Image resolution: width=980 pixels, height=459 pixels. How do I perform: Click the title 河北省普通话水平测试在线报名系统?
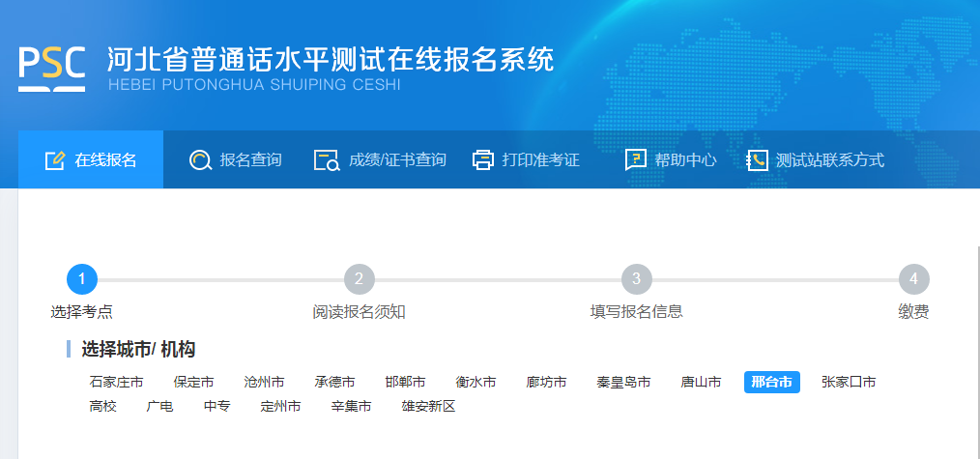pos(331,59)
